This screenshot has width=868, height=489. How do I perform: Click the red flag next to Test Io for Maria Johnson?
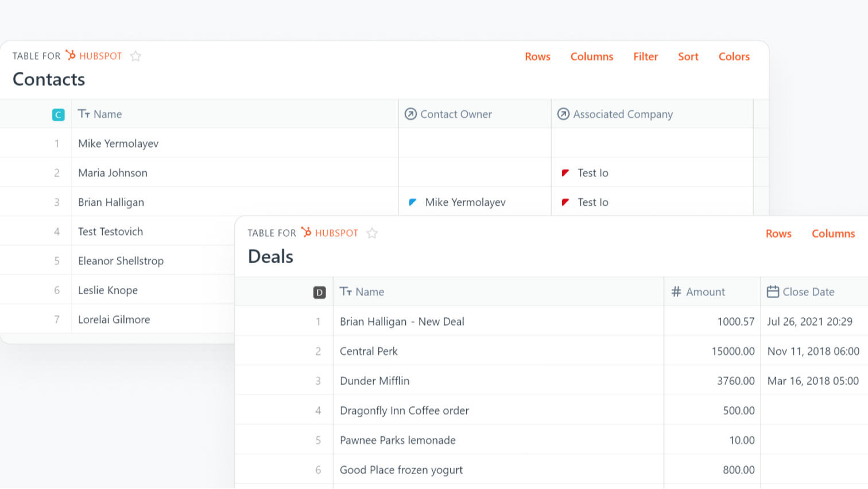[x=565, y=172]
